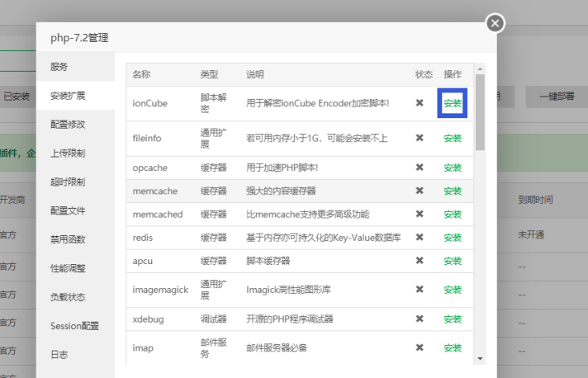
Task: Install the xdebug debugger extension
Action: (x=453, y=319)
